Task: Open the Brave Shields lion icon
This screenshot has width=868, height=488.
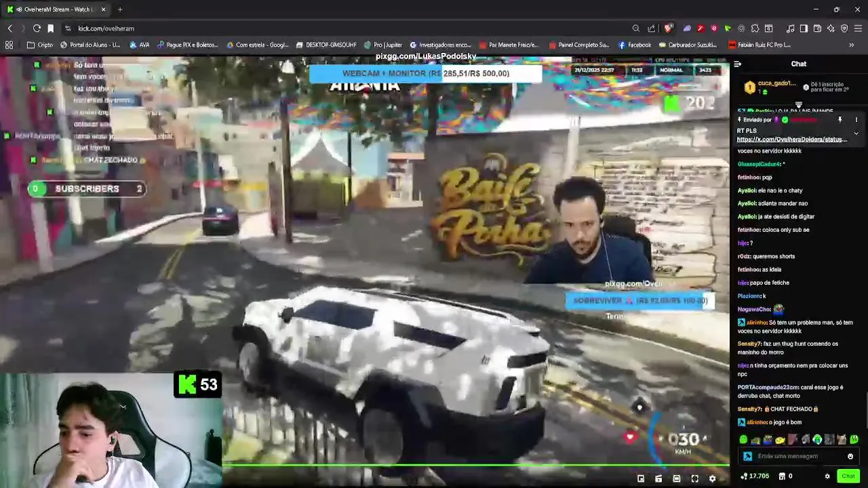Action: pyautogui.click(x=669, y=28)
